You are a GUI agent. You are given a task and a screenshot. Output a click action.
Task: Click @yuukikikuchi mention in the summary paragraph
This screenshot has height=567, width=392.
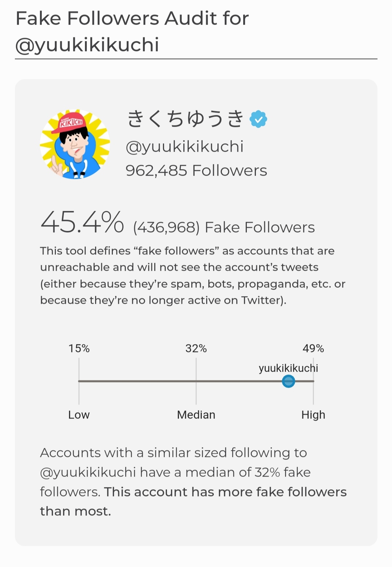tap(88, 472)
